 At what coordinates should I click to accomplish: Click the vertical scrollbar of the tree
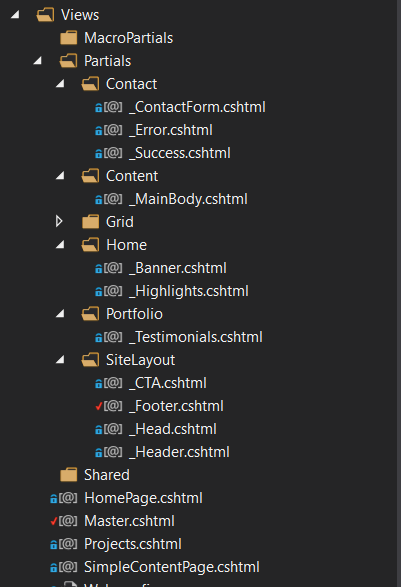point(399,294)
